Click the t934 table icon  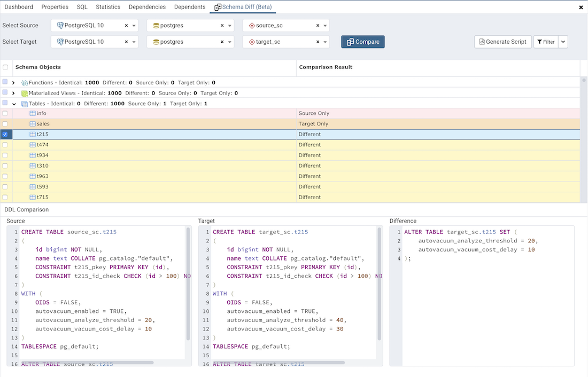tap(33, 155)
